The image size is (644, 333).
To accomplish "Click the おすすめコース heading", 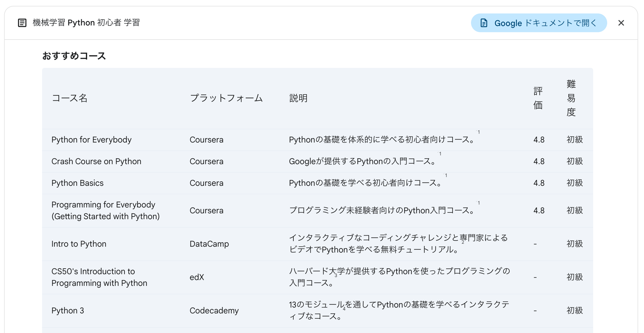I will 74,56.
